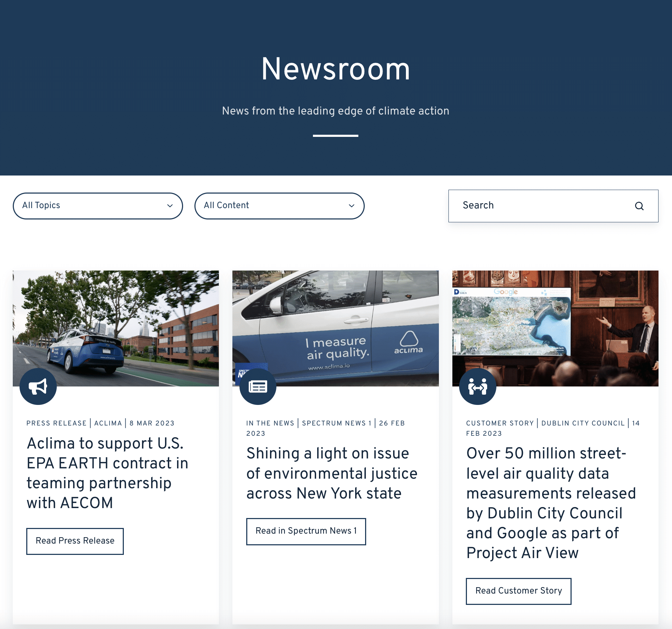The height and width of the screenshot is (629, 672).
Task: Select the IN THE NEWS category label
Action: click(270, 423)
